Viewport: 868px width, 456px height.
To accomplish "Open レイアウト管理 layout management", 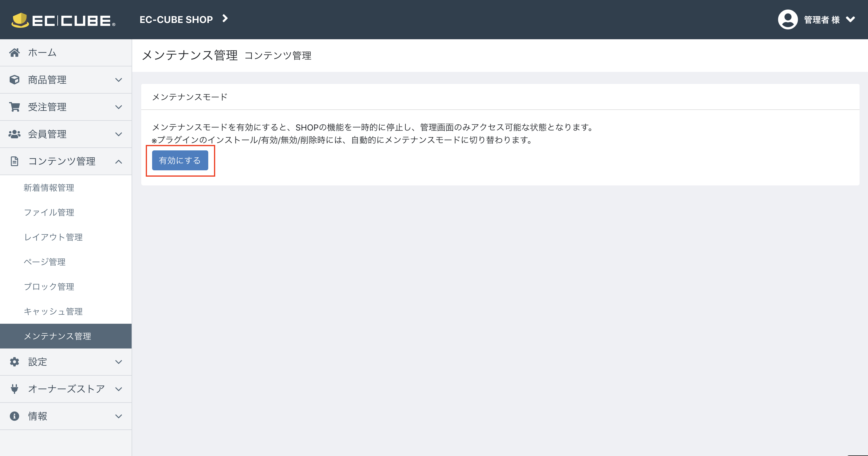I will coord(53,237).
